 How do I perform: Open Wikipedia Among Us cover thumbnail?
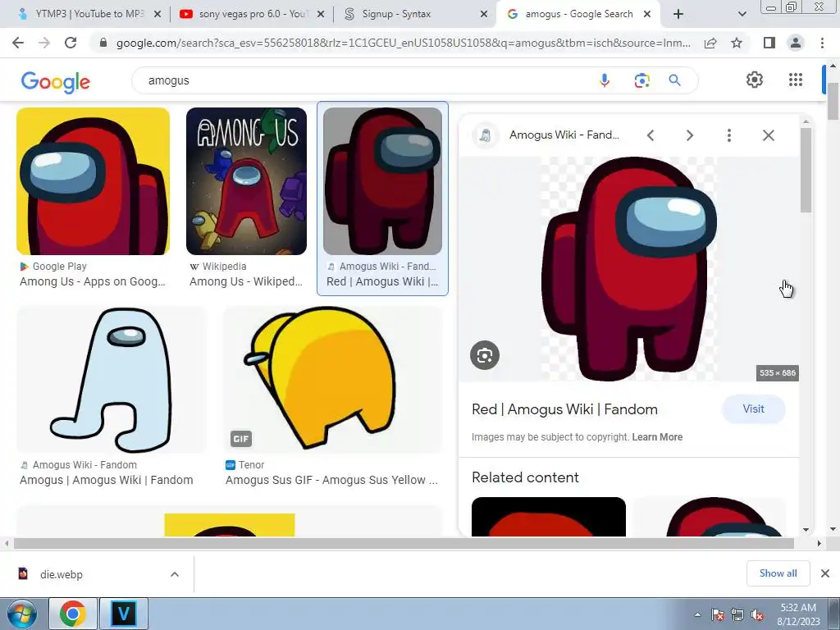click(246, 181)
